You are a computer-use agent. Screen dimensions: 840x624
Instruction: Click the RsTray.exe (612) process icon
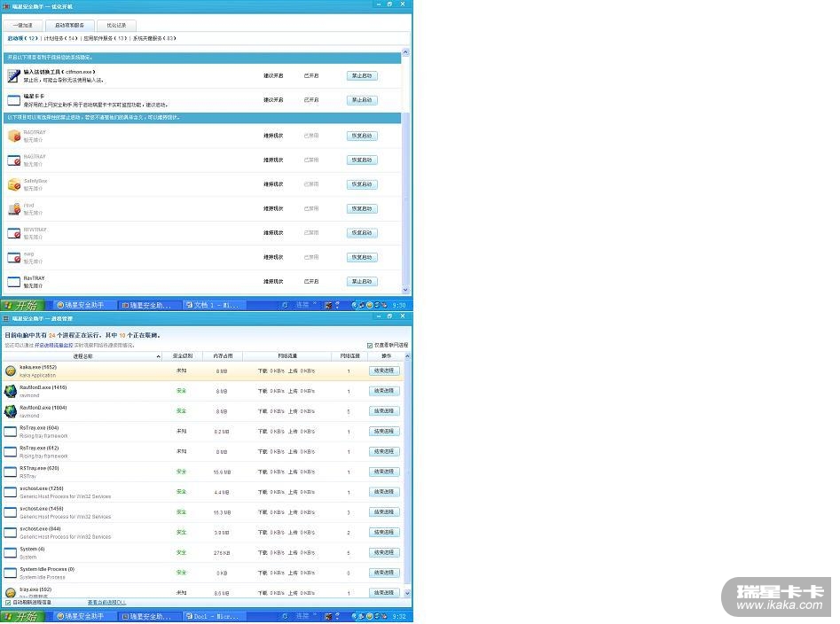click(x=10, y=452)
